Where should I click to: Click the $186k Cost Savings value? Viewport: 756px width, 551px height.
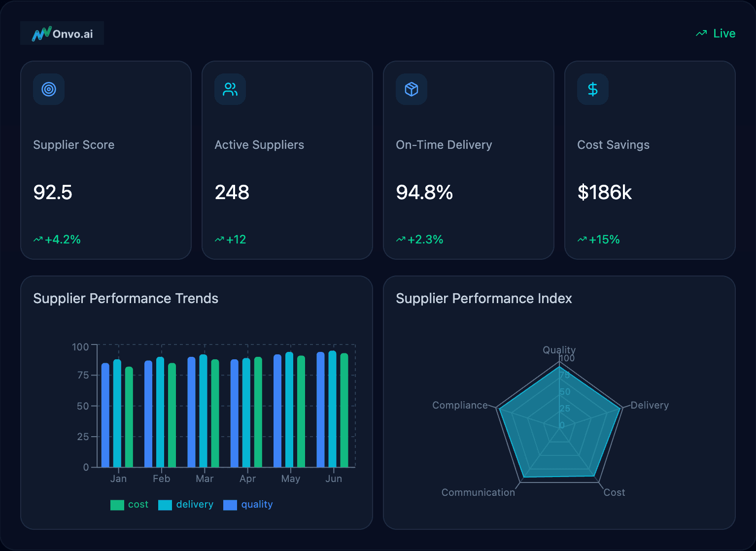tap(604, 192)
